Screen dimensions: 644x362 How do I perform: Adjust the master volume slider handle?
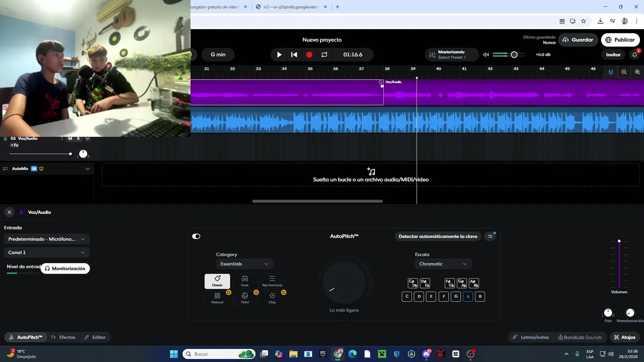click(x=514, y=54)
